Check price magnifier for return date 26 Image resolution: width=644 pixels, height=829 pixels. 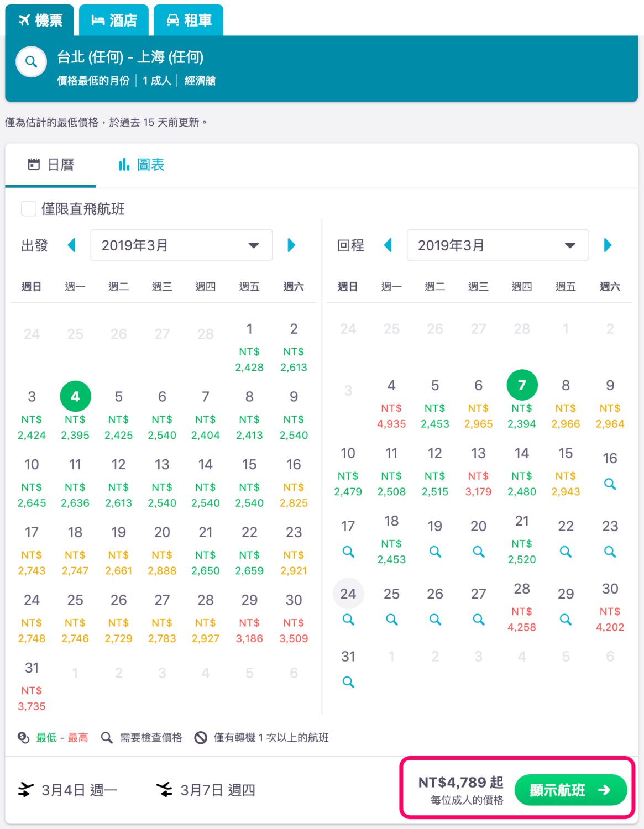[435, 620]
